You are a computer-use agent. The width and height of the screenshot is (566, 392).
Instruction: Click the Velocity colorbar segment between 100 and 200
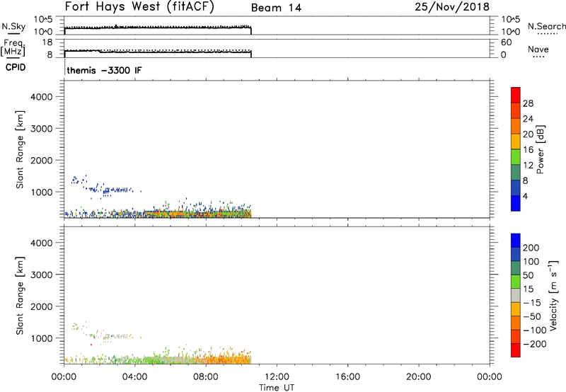[516, 254]
